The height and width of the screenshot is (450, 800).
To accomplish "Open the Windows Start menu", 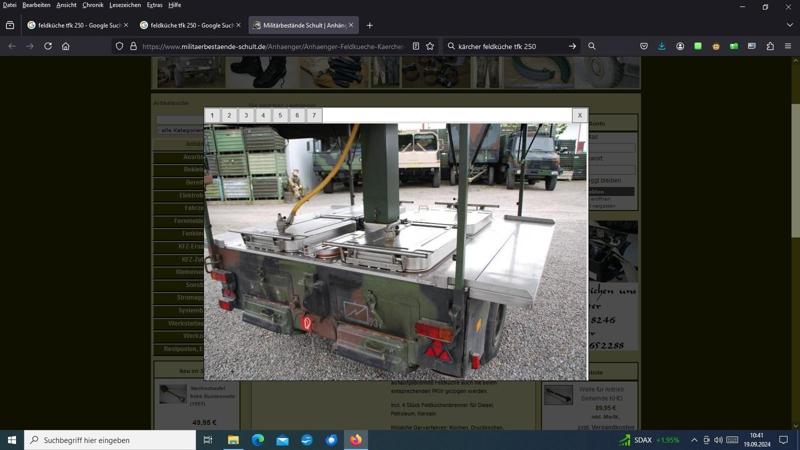I will click(12, 440).
